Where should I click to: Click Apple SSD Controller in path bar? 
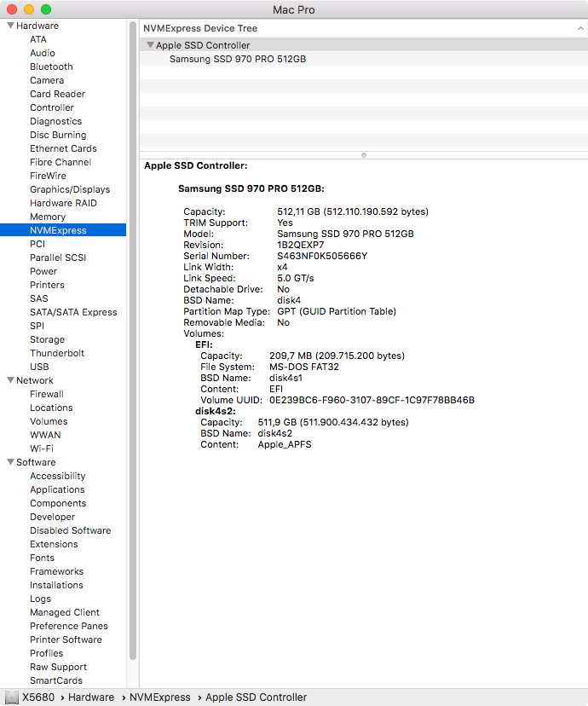(256, 697)
